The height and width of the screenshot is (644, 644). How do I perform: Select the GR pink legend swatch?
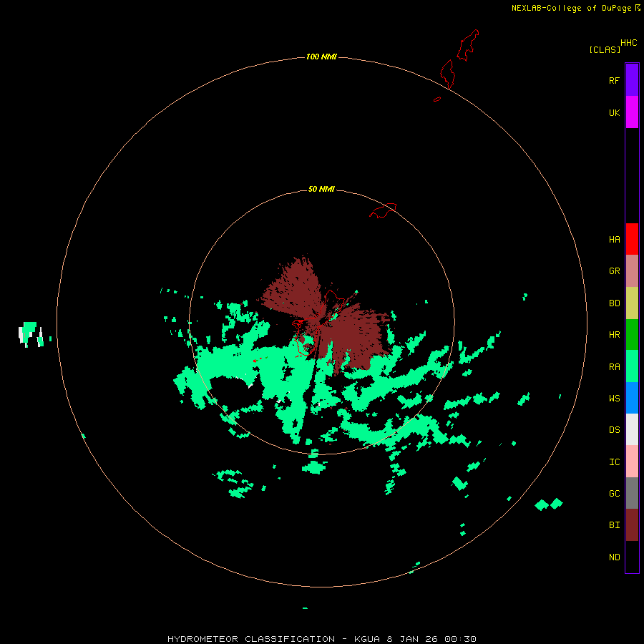click(632, 270)
